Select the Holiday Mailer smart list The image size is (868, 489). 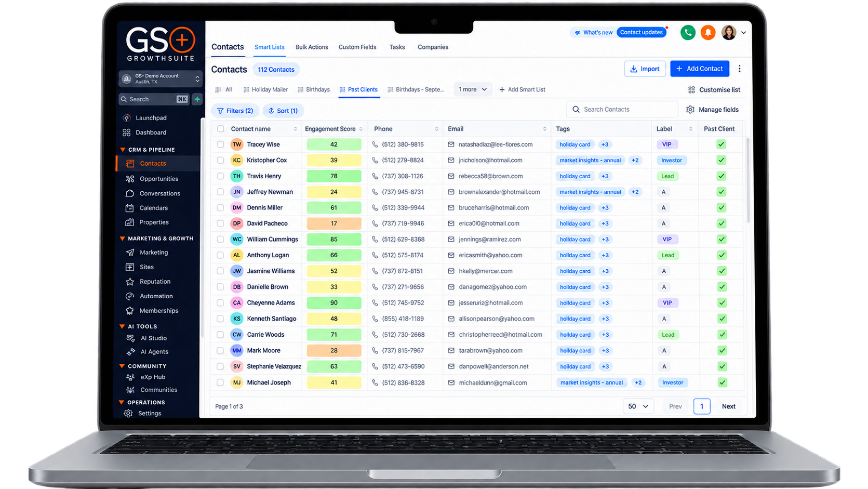[265, 89]
